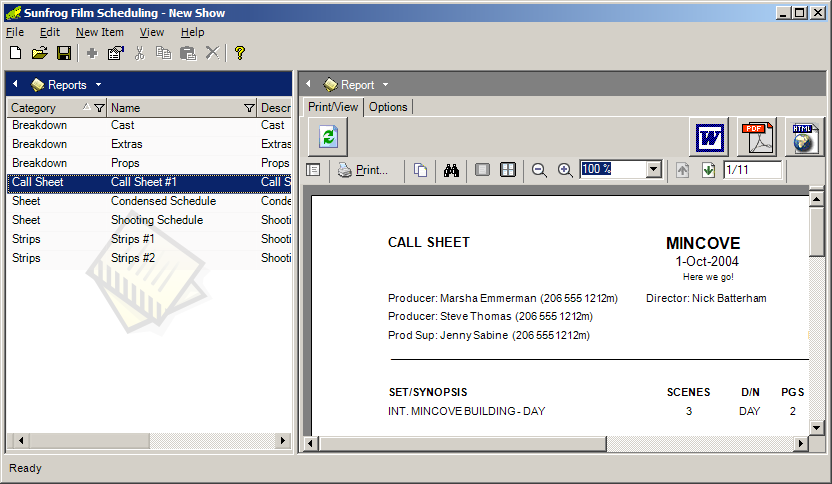Click the Descr column header

tap(274, 108)
